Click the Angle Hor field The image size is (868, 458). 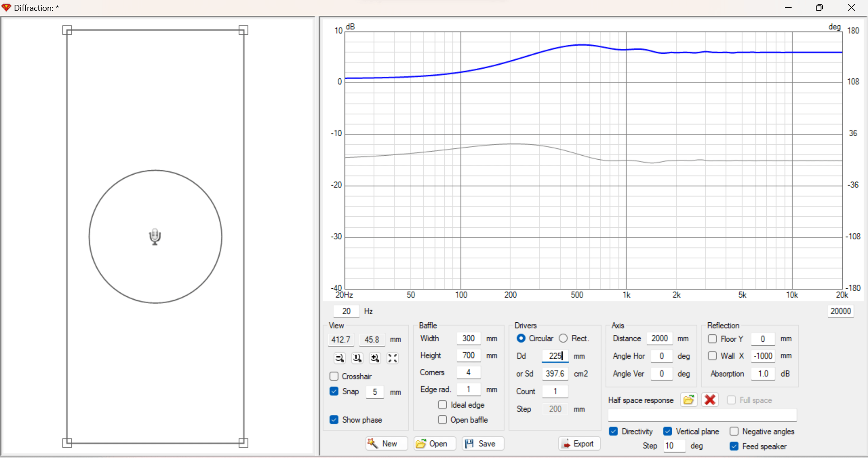point(662,356)
